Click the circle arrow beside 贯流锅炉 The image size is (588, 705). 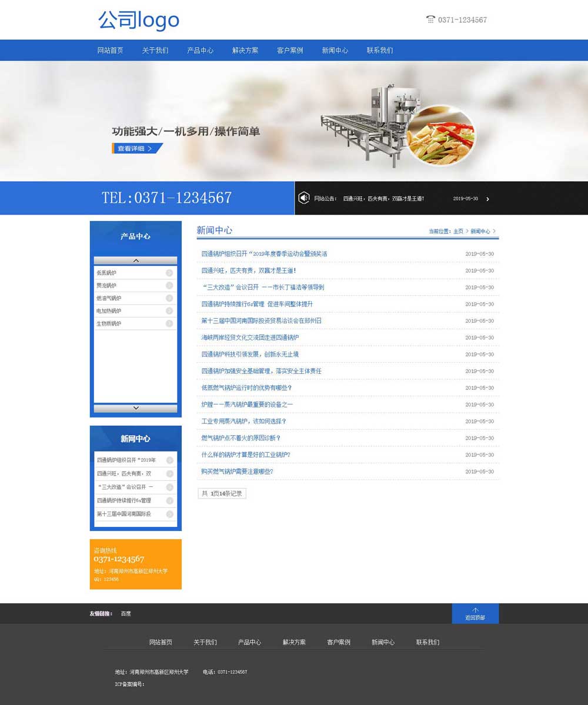point(169,286)
